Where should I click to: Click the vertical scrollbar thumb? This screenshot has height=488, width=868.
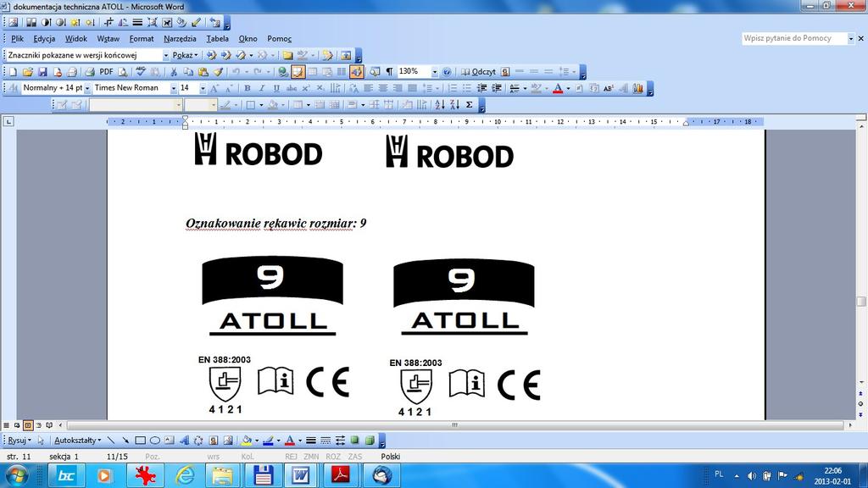pos(861,302)
